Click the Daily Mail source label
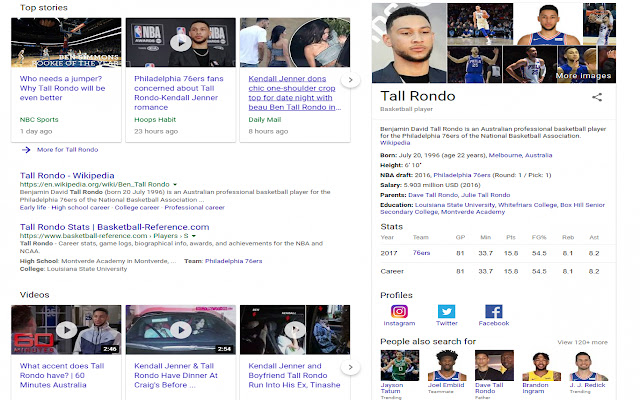The image size is (640, 400). pos(264,120)
